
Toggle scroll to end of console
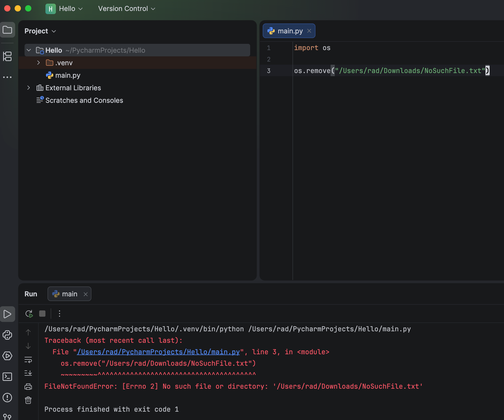tap(28, 373)
